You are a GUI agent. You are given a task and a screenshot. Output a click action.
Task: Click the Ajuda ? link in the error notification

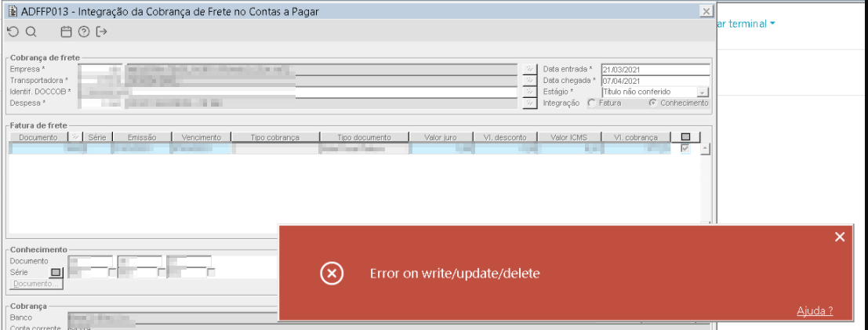(815, 311)
